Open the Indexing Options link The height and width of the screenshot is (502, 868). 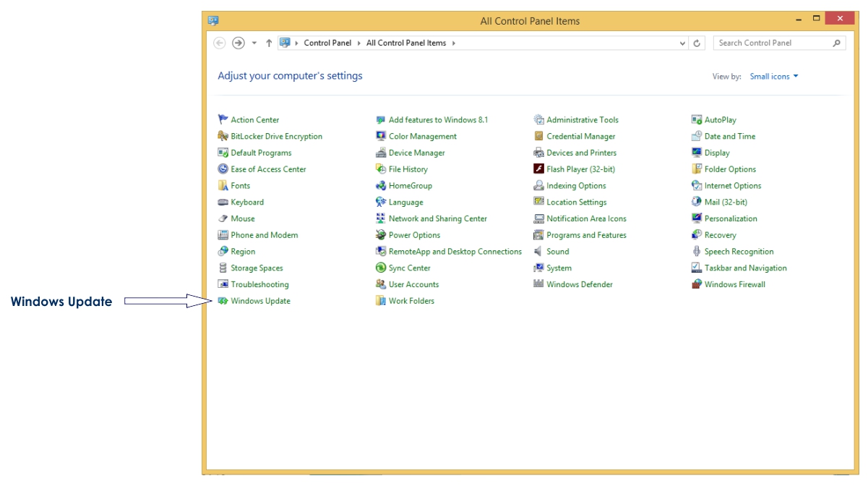point(577,186)
